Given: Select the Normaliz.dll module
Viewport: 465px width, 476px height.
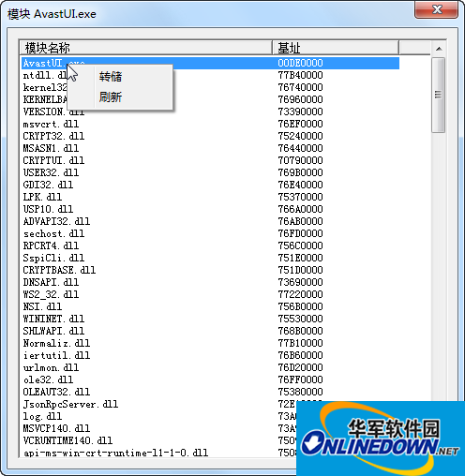Looking at the screenshot, I should (56, 343).
